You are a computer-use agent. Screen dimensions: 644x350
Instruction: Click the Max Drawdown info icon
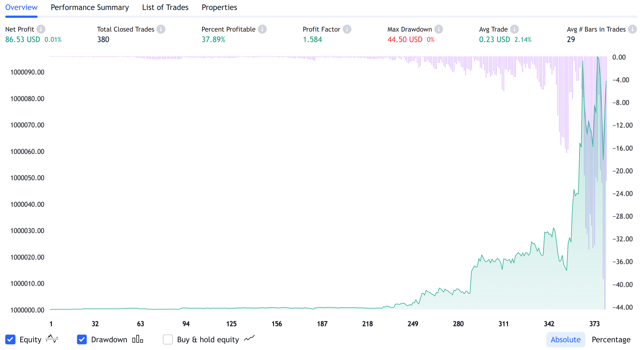coord(439,29)
